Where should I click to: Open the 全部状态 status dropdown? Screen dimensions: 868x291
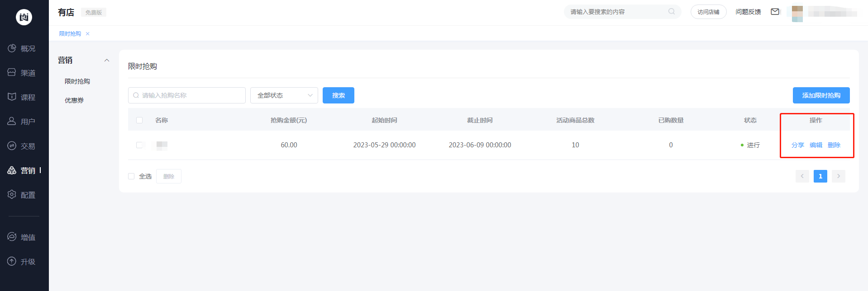click(284, 95)
